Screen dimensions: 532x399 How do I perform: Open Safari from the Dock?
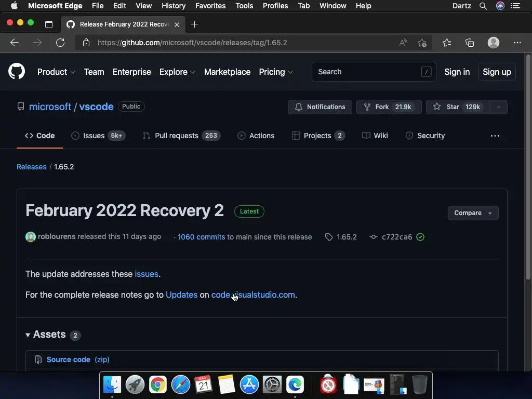tap(180, 385)
